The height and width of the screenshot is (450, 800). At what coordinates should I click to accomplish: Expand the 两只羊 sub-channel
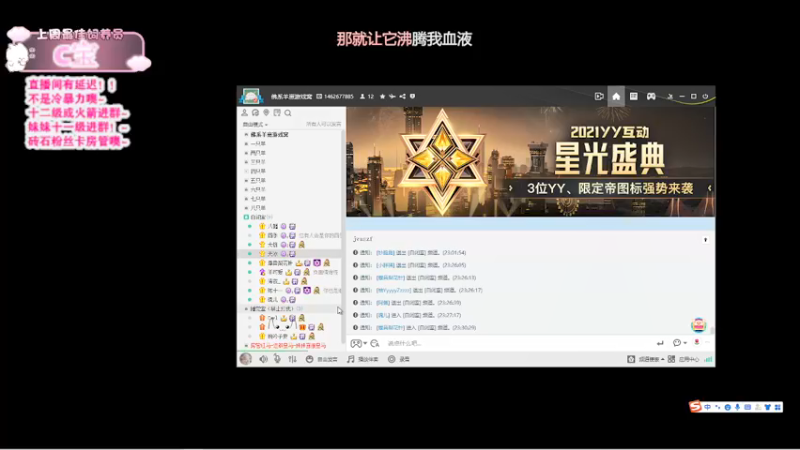click(x=246, y=153)
